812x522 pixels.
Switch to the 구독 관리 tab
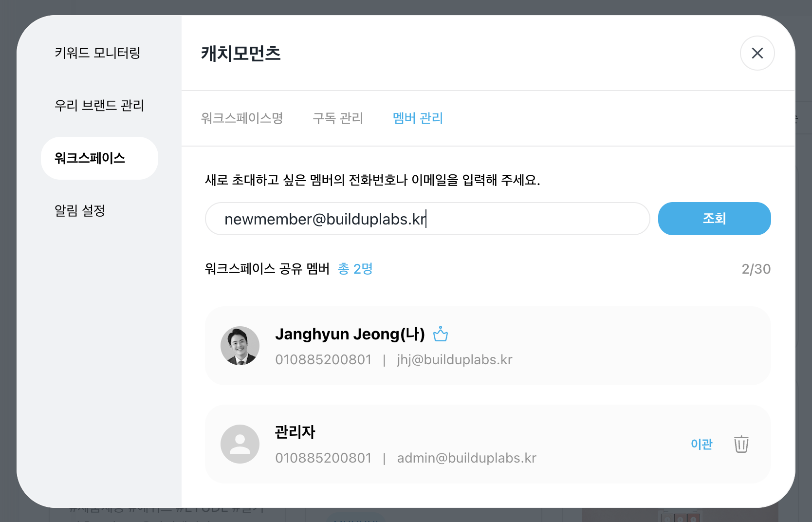click(x=338, y=118)
